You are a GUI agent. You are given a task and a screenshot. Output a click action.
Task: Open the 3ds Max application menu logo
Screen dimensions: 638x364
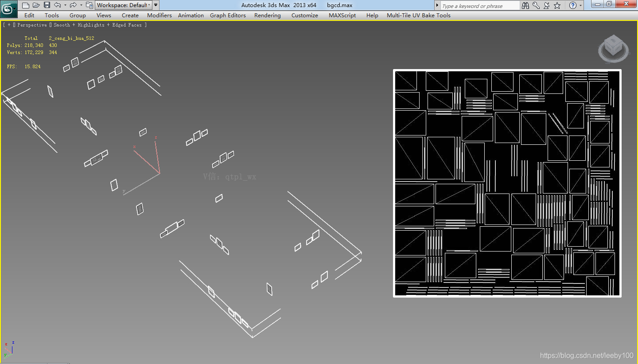click(x=8, y=9)
